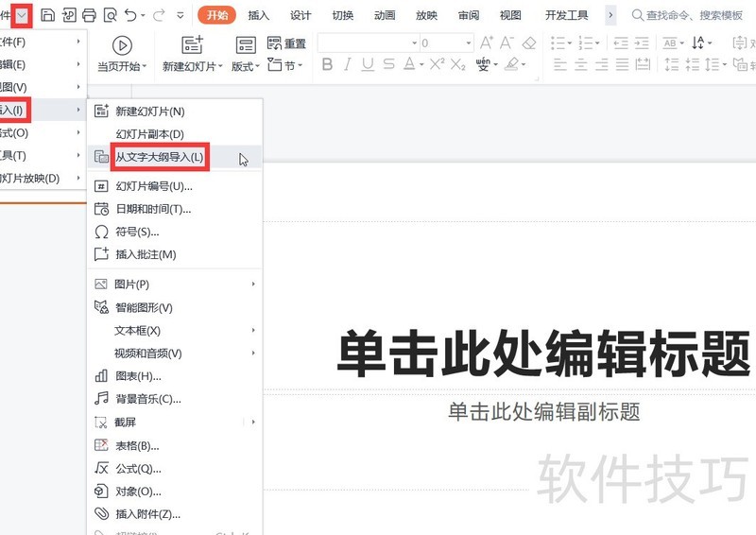756x535 pixels.
Task: Toggle italic formatting button
Action: 347,64
